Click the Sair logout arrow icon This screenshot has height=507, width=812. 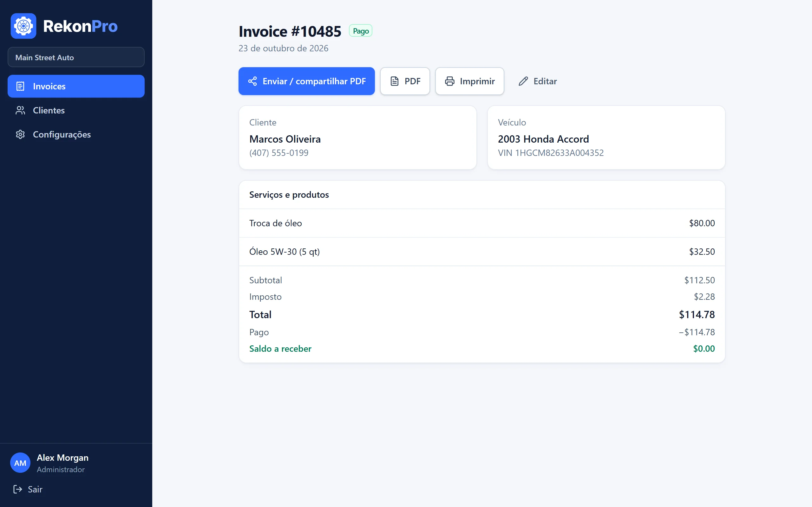17,489
